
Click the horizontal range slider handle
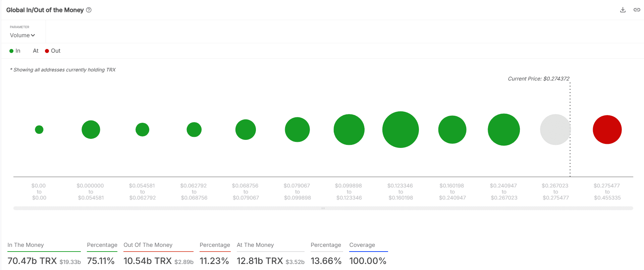[x=323, y=208]
